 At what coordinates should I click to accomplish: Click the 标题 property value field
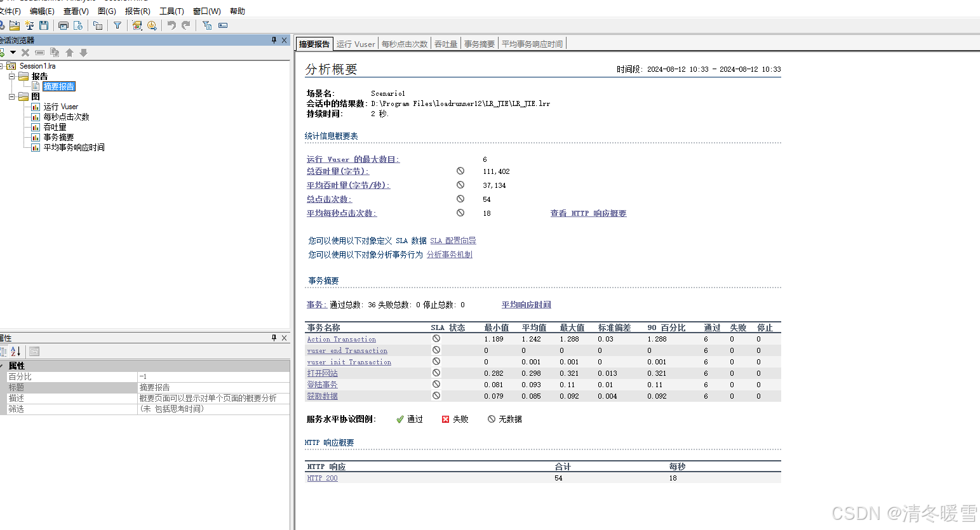tap(214, 387)
